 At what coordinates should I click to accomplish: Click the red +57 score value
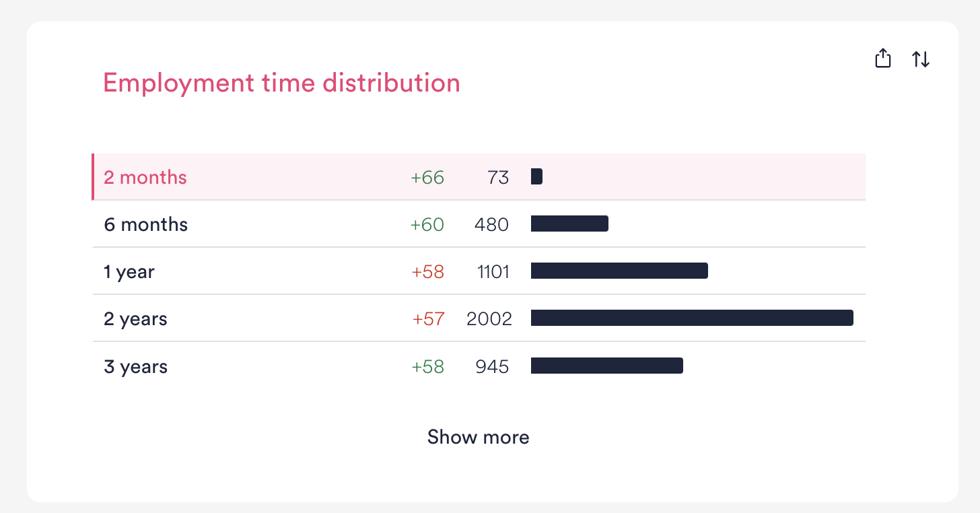[428, 319]
